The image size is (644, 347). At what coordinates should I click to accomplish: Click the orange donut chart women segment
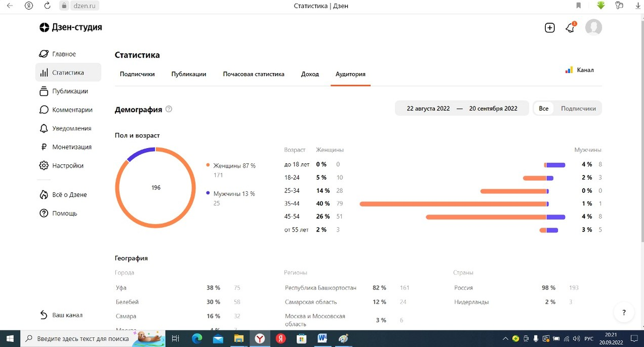coord(156,227)
